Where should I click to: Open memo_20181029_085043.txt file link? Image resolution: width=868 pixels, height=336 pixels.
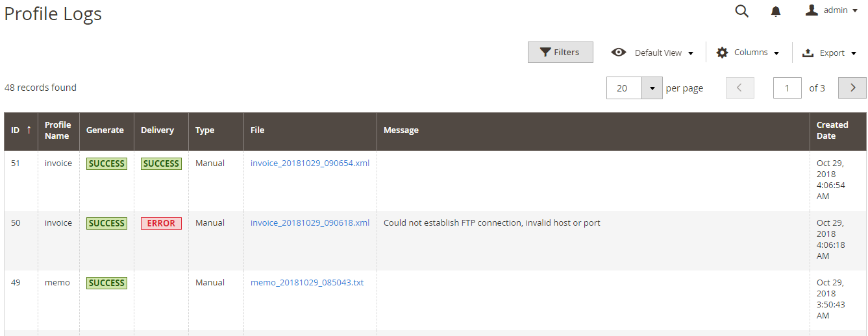[x=306, y=283]
